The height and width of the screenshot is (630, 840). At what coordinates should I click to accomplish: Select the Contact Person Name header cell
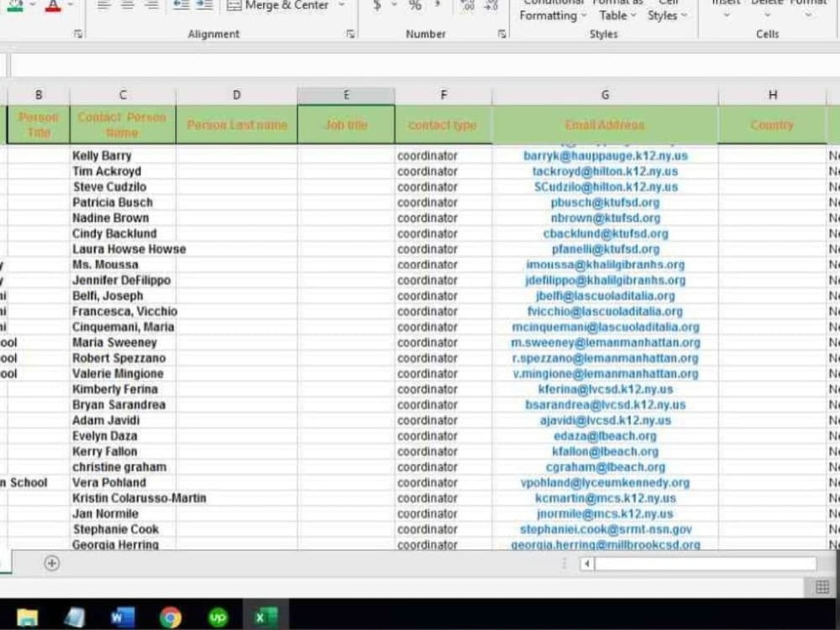tap(123, 125)
